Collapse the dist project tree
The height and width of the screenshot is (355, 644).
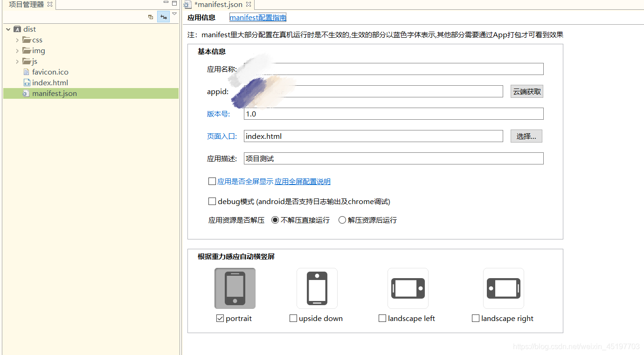coord(8,28)
